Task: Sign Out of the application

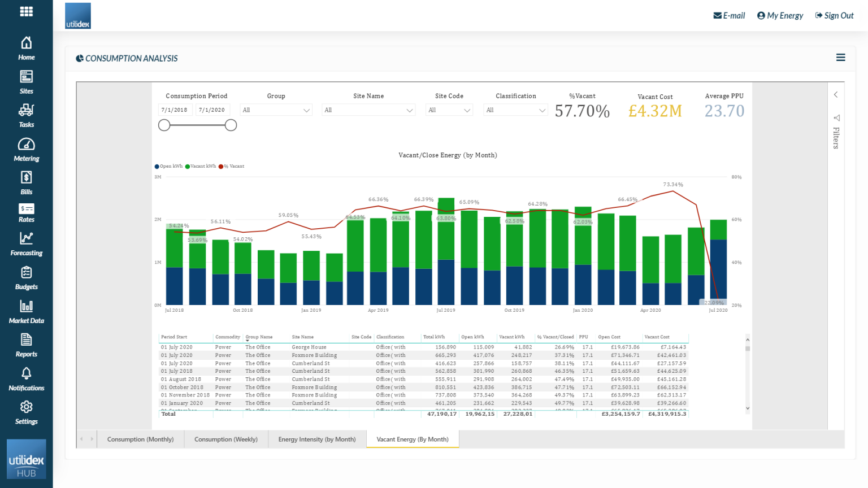Action: (835, 15)
